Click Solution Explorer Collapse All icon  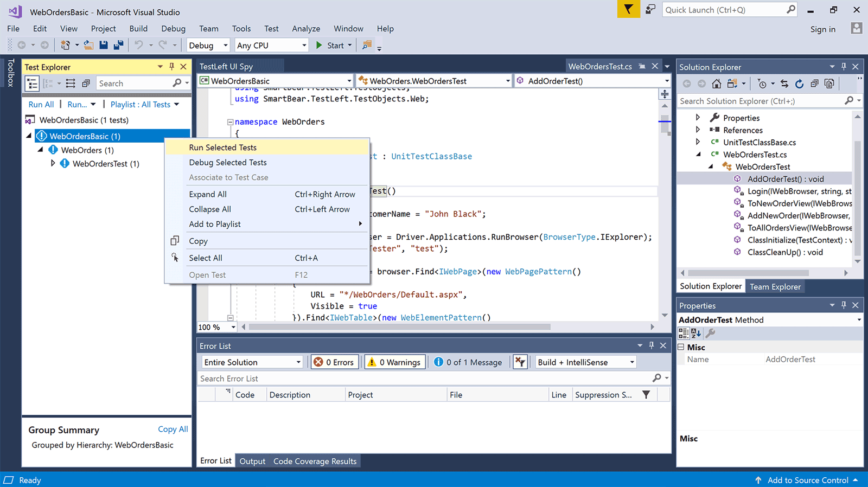pos(814,84)
